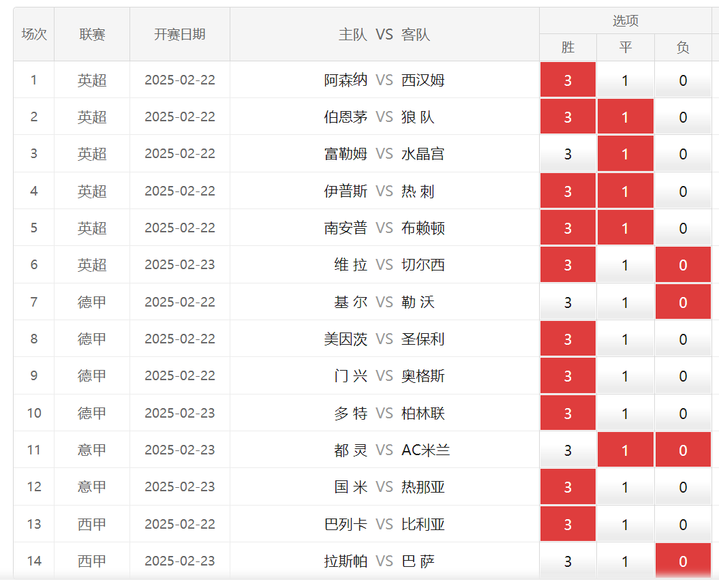The width and height of the screenshot is (719, 588).
Task: Toggle draw (1) for 伊普斯 VS 热刺
Action: click(x=626, y=191)
